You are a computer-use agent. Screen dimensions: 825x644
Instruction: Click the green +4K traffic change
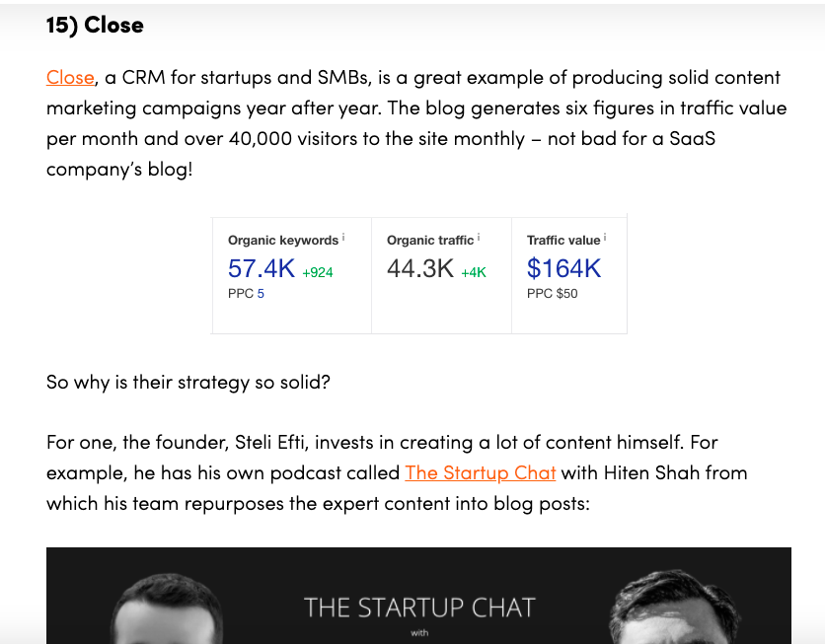[474, 272]
